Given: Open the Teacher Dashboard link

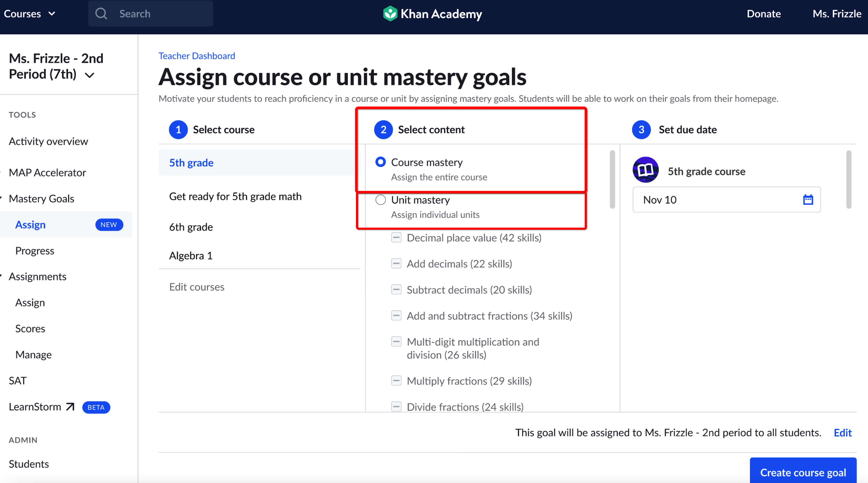Looking at the screenshot, I should (x=197, y=56).
